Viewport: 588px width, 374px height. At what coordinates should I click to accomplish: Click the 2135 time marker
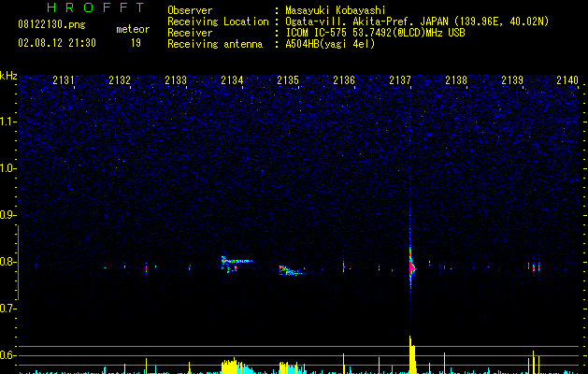click(288, 80)
